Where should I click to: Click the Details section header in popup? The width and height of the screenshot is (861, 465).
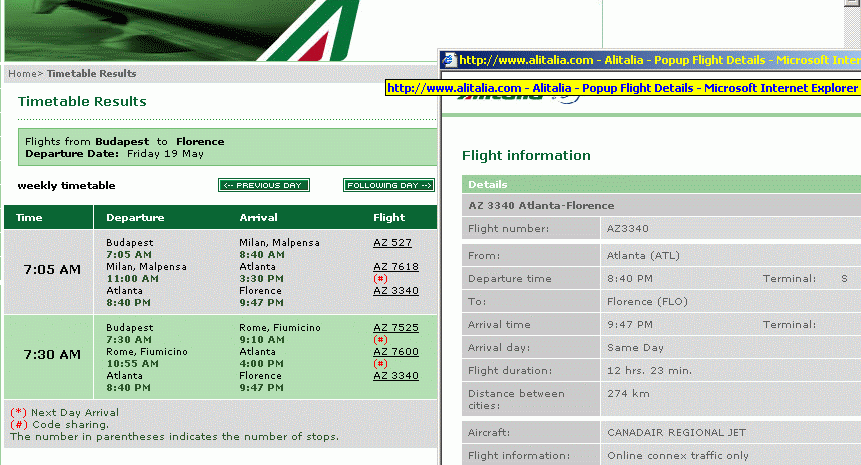coord(661,184)
